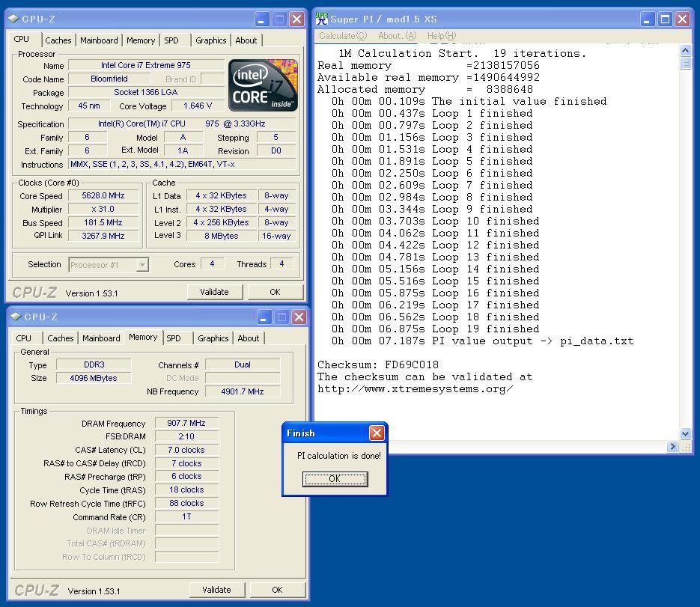Viewport: 700px width, 607px height.
Task: Click the Multiplier value x 31.0
Action: tap(103, 209)
